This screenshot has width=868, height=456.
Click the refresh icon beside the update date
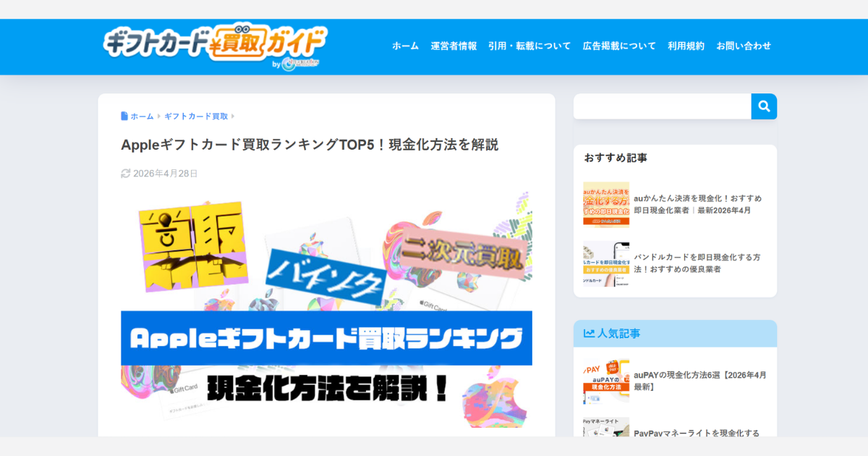[x=126, y=174]
